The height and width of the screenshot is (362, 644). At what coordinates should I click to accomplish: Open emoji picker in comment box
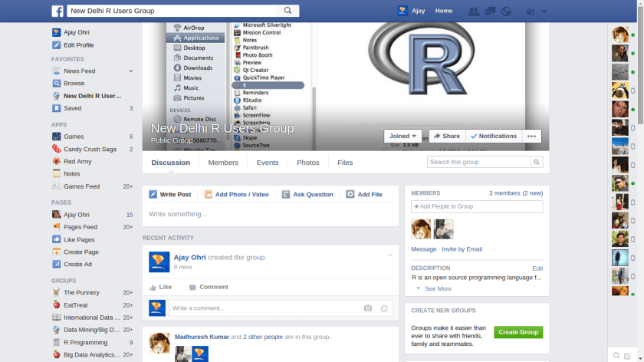(x=384, y=308)
